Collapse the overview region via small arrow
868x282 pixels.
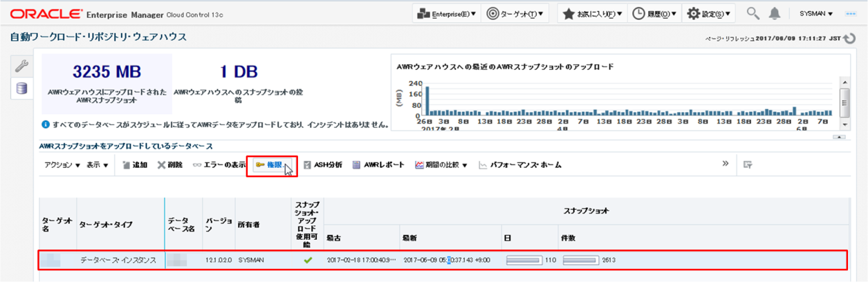[840, 137]
